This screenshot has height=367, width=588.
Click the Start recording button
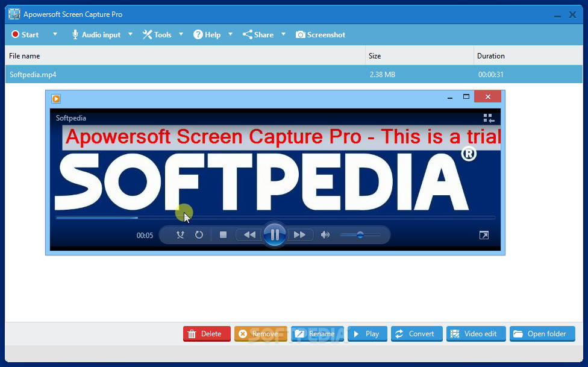pyautogui.click(x=25, y=34)
